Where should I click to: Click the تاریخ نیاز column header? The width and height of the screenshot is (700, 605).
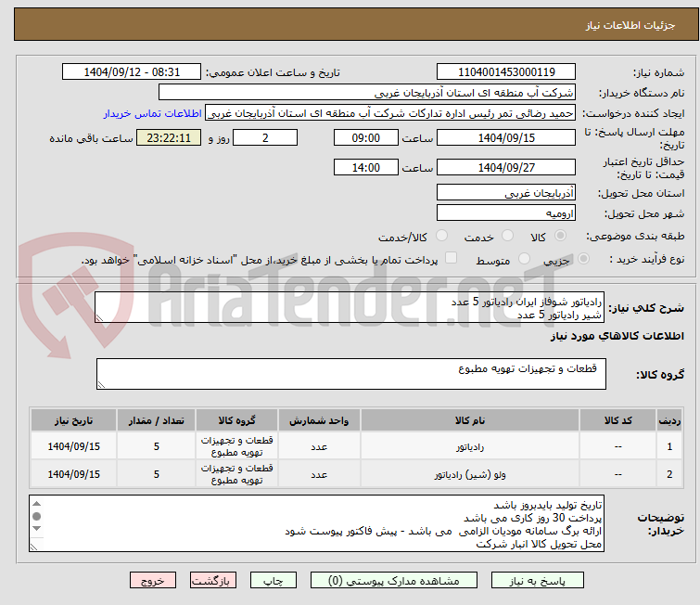(x=73, y=420)
